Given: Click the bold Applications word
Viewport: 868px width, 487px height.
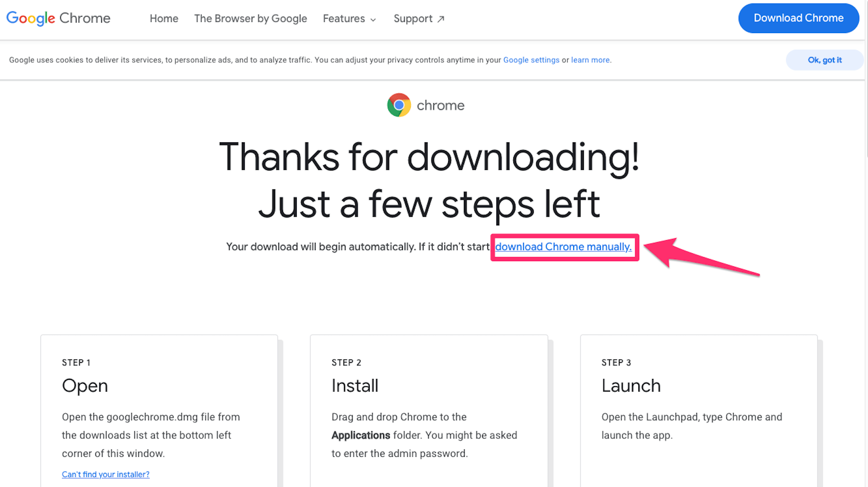Looking at the screenshot, I should coord(361,435).
